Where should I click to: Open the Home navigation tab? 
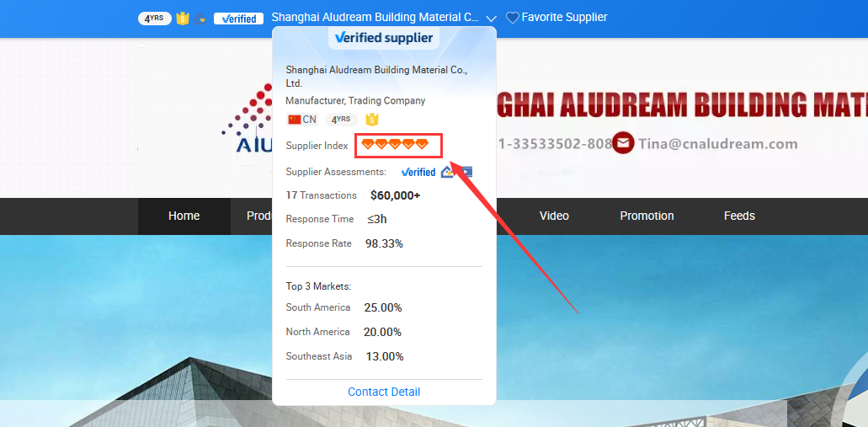click(x=184, y=216)
